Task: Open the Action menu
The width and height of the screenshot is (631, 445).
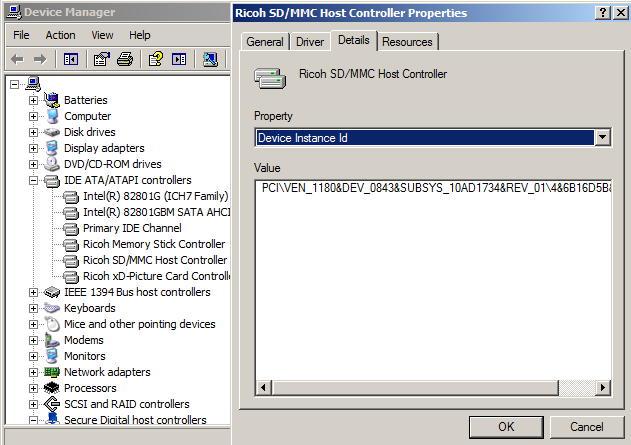Action: pyautogui.click(x=60, y=35)
